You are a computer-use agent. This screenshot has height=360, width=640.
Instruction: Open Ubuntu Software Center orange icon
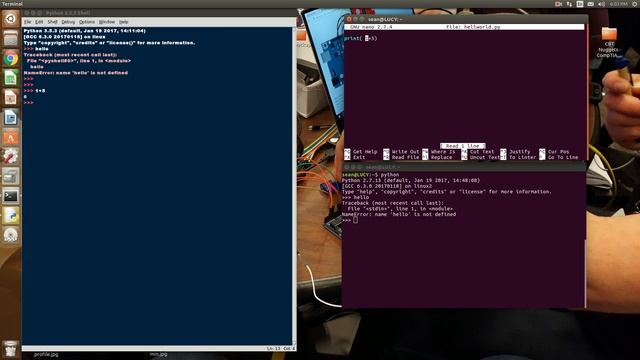[11, 138]
